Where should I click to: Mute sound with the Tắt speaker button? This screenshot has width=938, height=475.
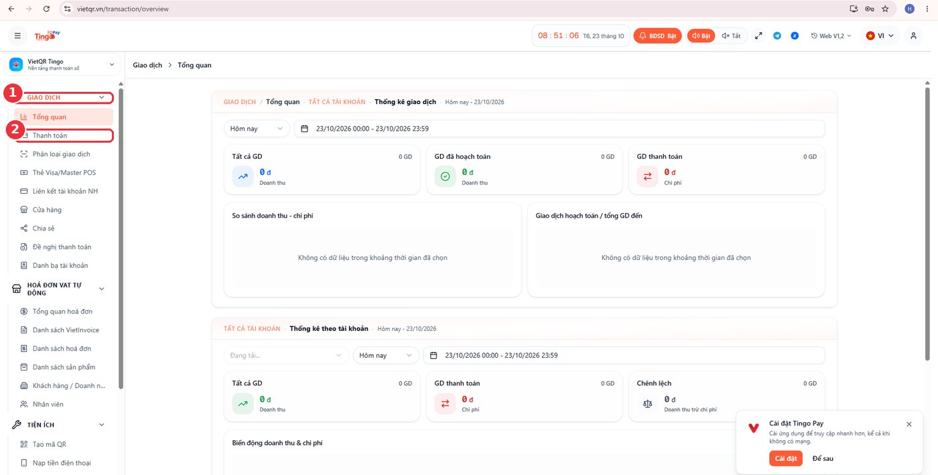[x=731, y=36]
